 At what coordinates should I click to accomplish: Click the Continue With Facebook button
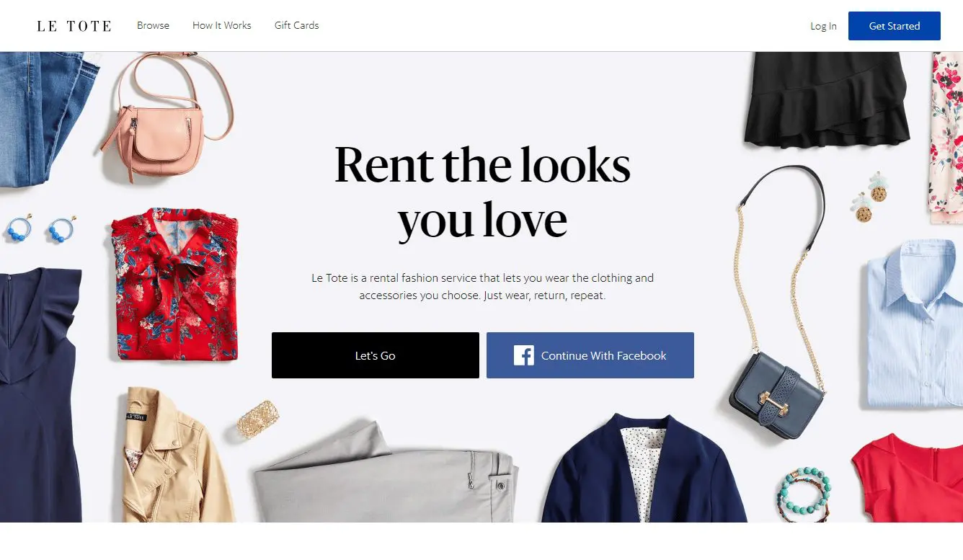(590, 355)
